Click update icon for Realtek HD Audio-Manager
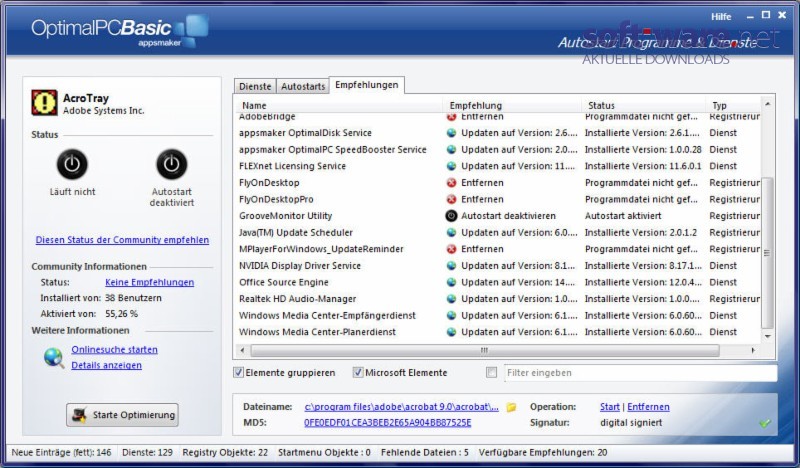Image resolution: width=800 pixels, height=468 pixels. click(451, 299)
